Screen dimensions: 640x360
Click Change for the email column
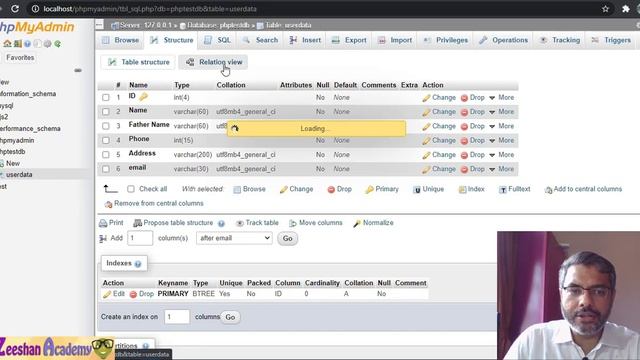439,169
